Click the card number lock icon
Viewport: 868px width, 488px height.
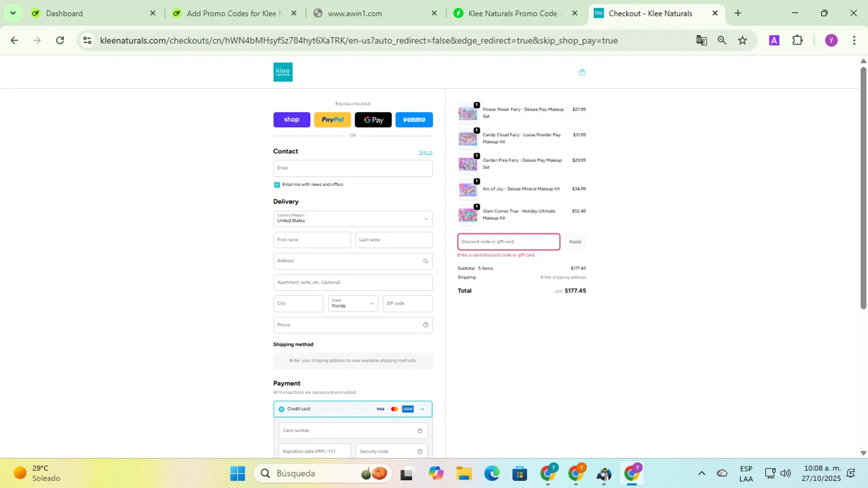420,431
